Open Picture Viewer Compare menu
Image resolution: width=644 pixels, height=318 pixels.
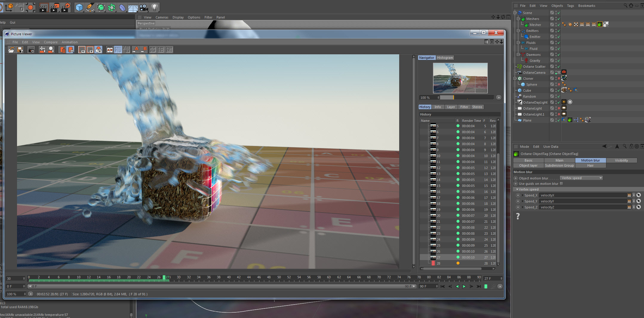point(51,42)
